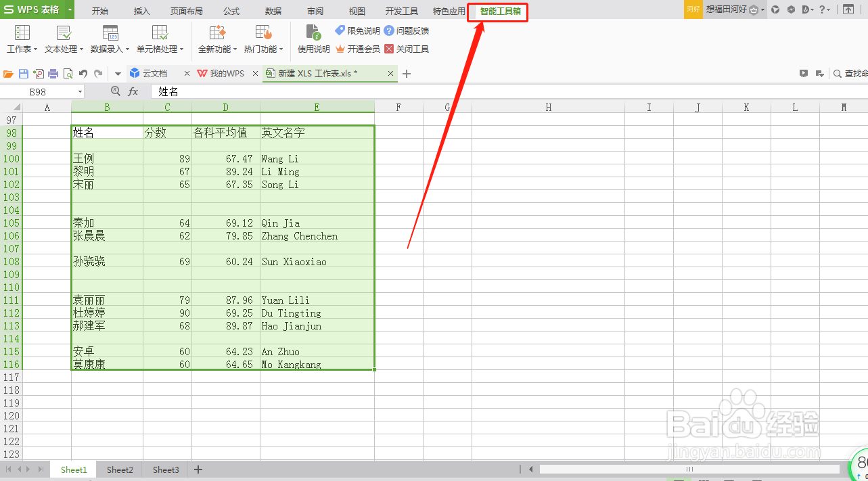Click the 各科平均值 header cell

226,133
